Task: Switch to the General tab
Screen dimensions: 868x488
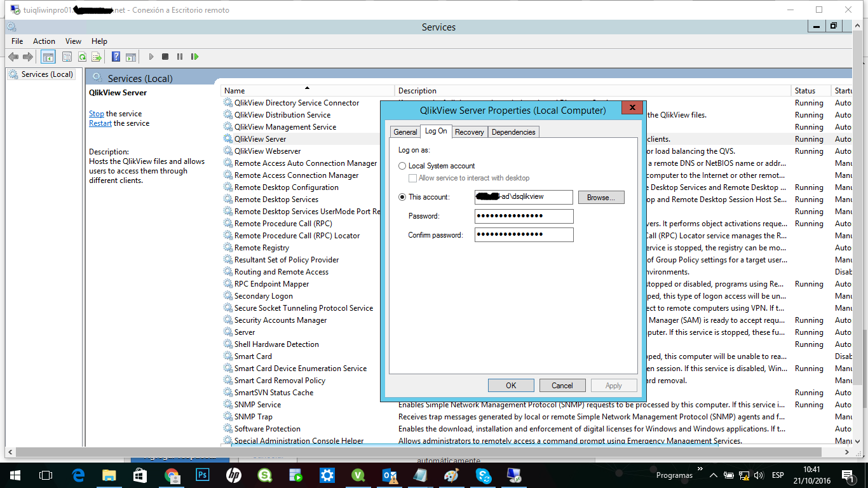Action: [405, 132]
